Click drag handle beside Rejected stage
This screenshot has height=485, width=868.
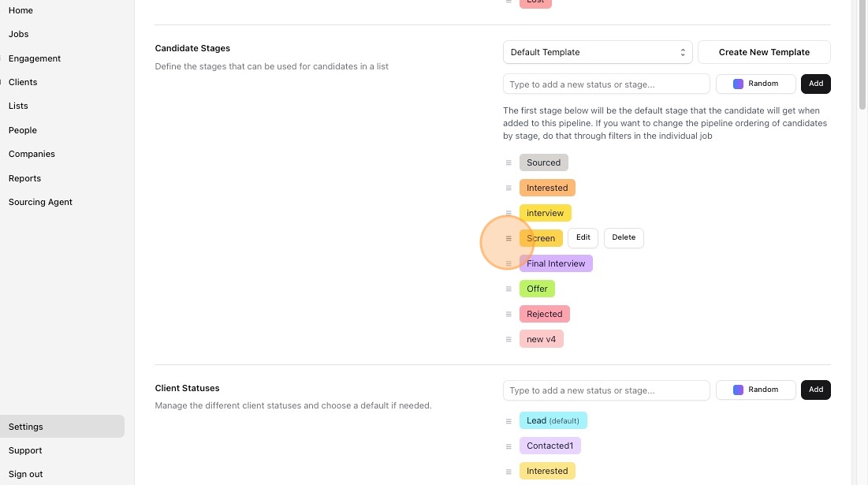[509, 314]
